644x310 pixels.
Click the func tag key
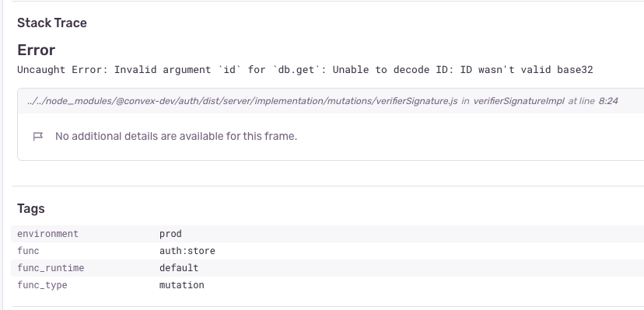[x=28, y=251]
